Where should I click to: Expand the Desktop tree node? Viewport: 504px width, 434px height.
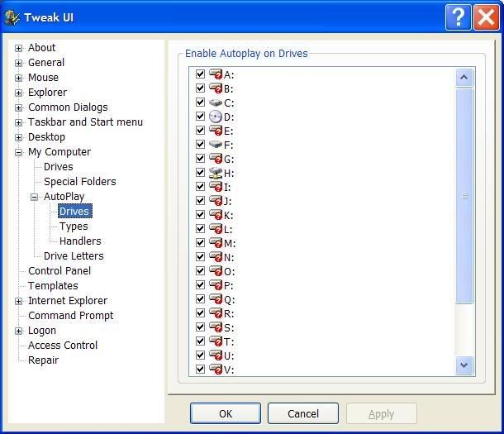coord(19,137)
